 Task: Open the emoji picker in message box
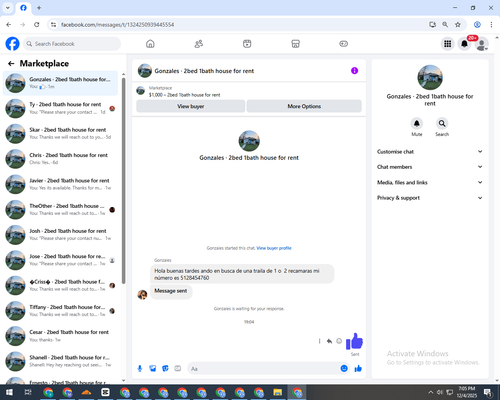pos(344,368)
